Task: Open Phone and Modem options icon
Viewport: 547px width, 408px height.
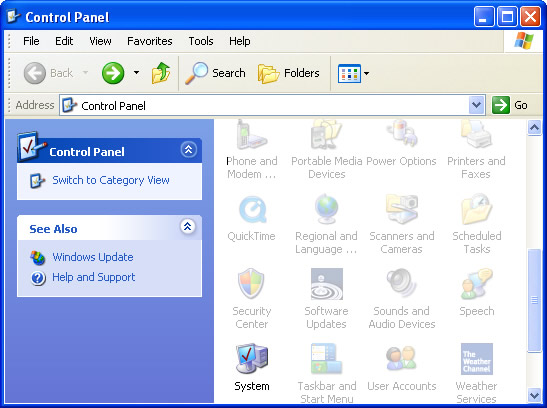Action: [252, 135]
